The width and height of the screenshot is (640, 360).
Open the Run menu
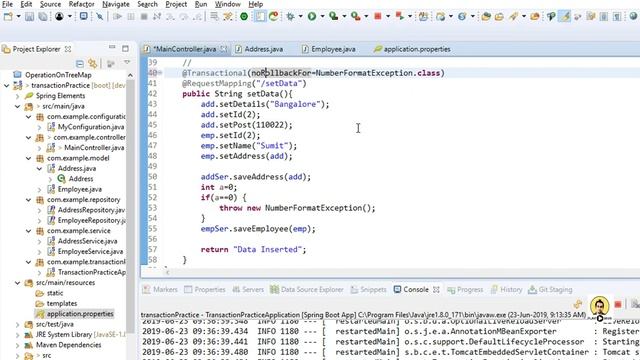point(201,4)
